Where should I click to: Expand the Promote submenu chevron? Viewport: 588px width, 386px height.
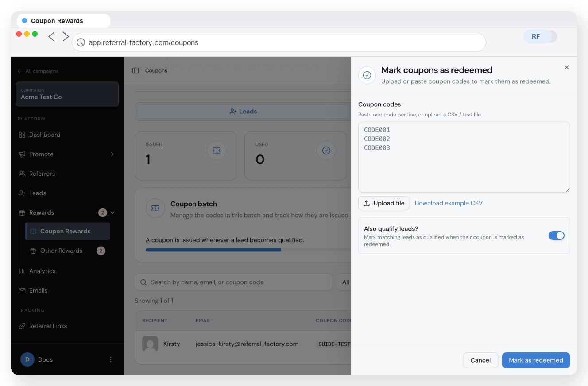click(112, 154)
